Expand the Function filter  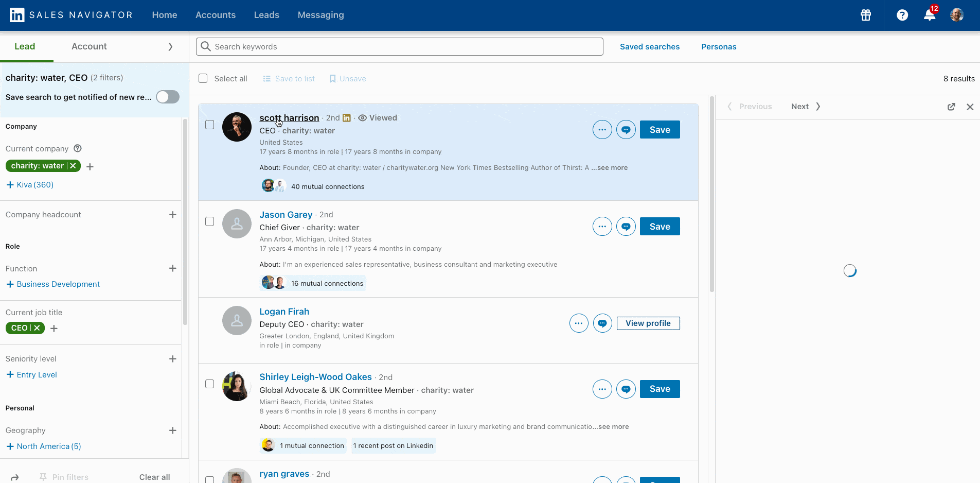[173, 268]
